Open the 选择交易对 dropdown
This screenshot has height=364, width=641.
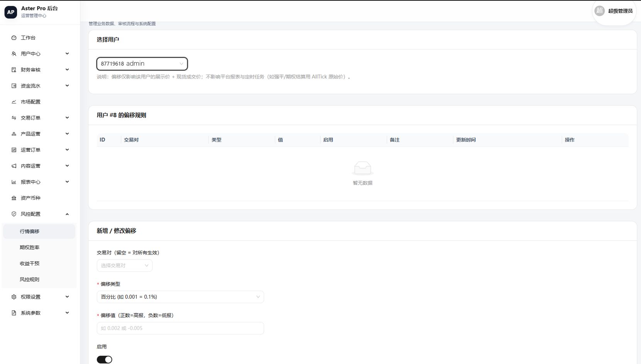[x=124, y=266]
